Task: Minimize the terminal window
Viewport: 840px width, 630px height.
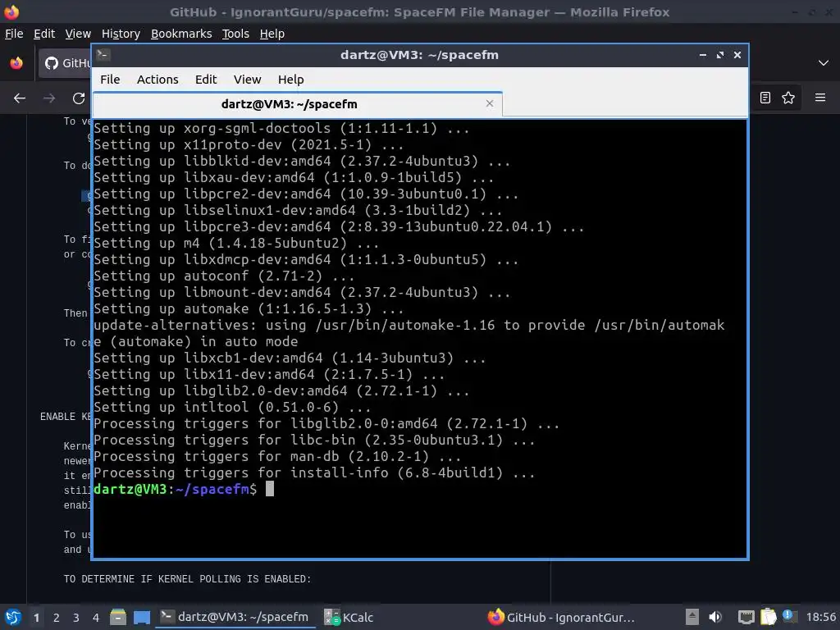Action: [x=703, y=55]
